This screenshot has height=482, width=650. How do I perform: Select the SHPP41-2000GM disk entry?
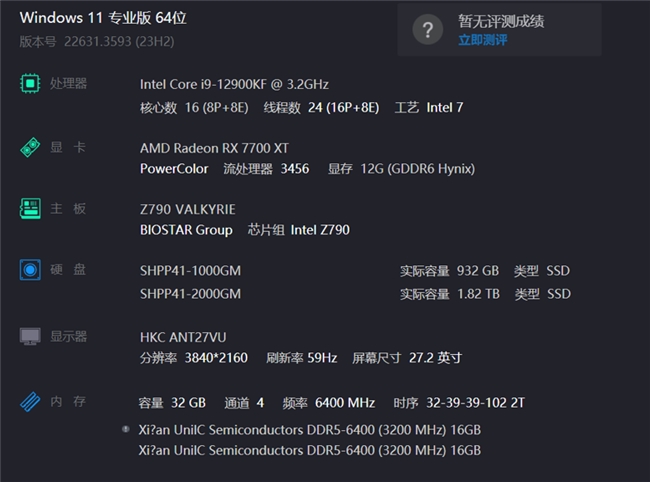click(x=190, y=294)
